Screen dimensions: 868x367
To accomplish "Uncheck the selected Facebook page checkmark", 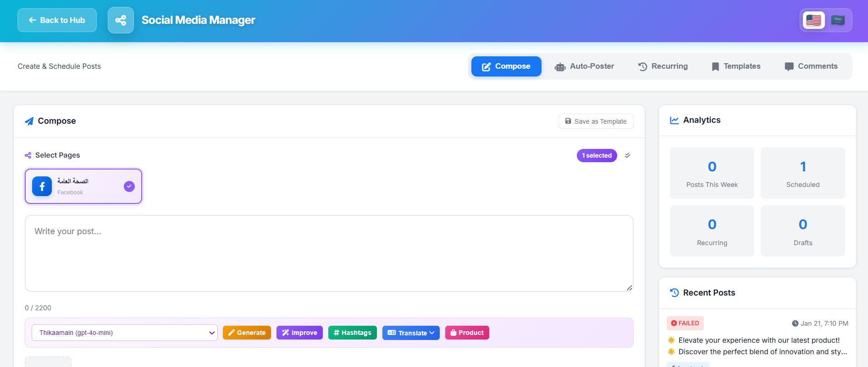I will pyautogui.click(x=129, y=186).
